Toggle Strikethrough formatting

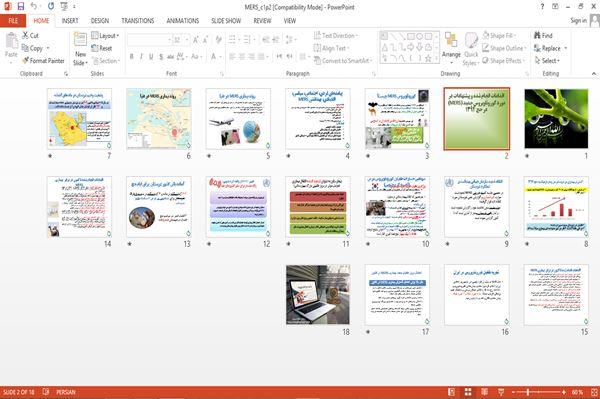(x=170, y=57)
